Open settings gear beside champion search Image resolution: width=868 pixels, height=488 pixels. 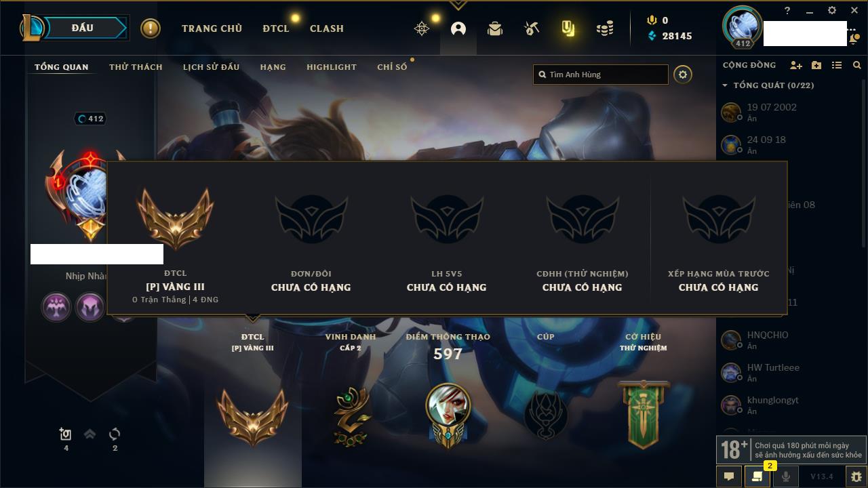[683, 75]
